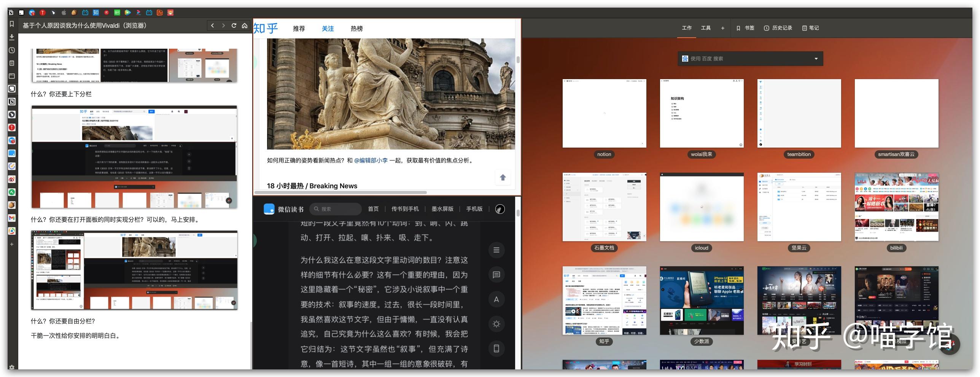
Task: Open the wolai我来 speed dial thumbnail
Action: tap(702, 113)
